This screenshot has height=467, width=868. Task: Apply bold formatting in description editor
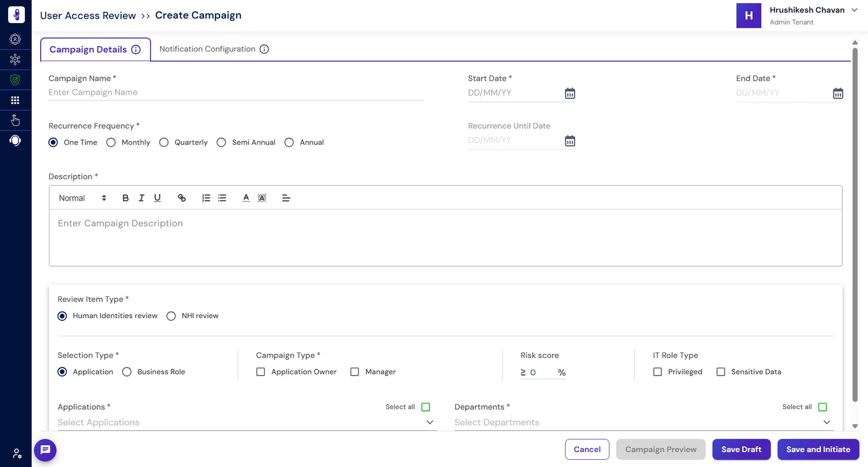pyautogui.click(x=125, y=198)
